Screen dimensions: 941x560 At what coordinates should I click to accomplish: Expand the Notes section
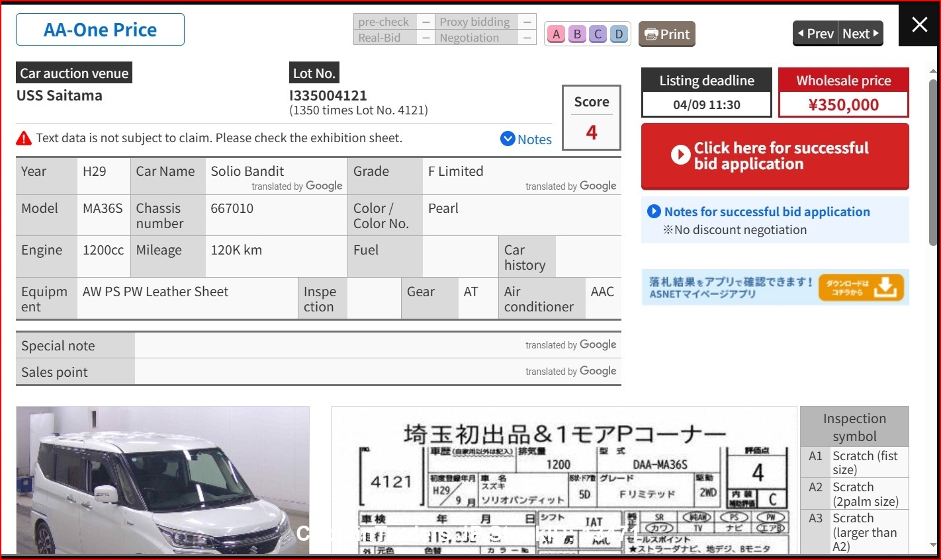point(526,139)
